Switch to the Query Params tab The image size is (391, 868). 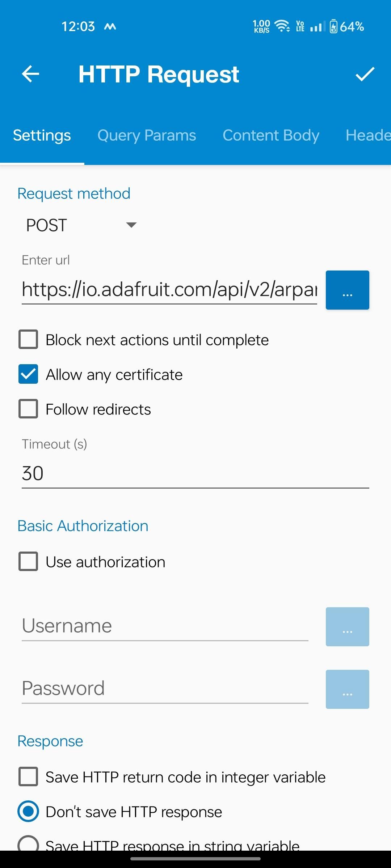(147, 135)
